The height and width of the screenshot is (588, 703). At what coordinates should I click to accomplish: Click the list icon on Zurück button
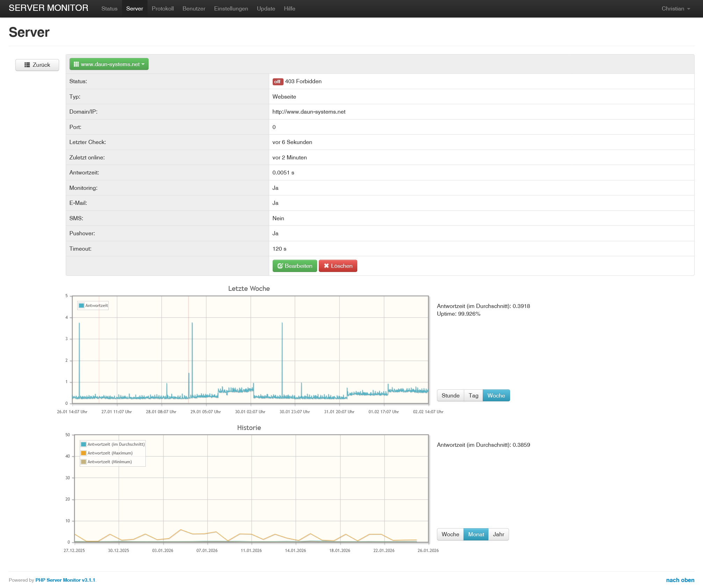tap(27, 65)
